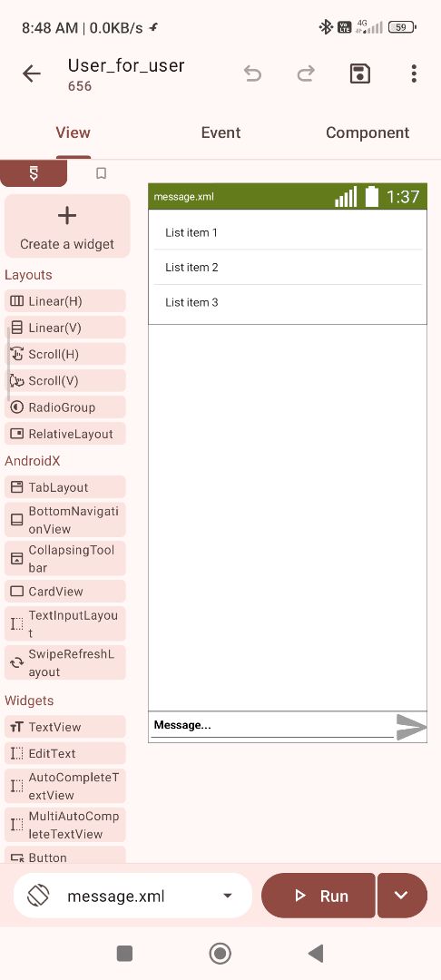
Task: Pick the CardView widget
Action: 65,592
